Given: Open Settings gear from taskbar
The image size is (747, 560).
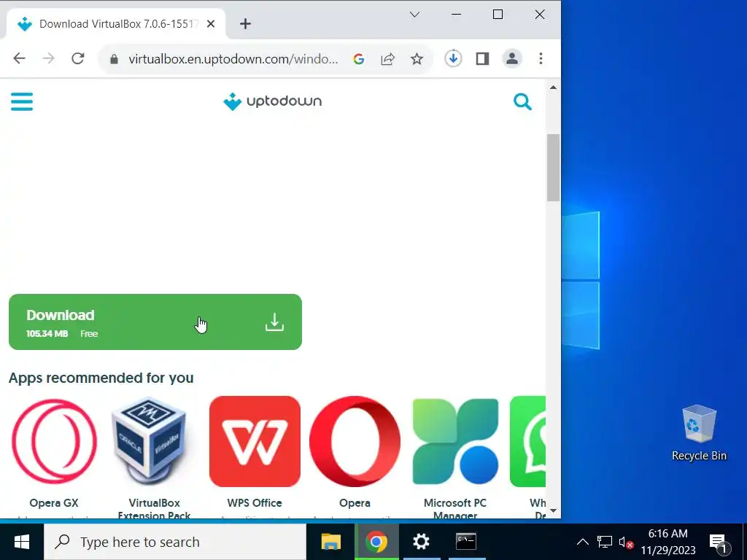Looking at the screenshot, I should tap(421, 542).
